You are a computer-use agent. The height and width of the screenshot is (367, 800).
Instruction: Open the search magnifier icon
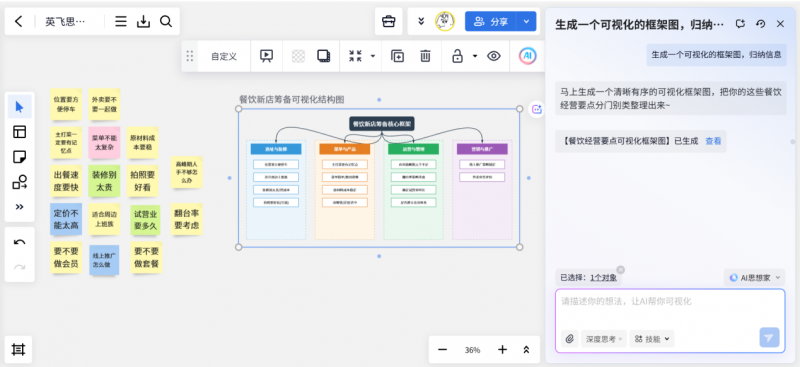point(166,21)
